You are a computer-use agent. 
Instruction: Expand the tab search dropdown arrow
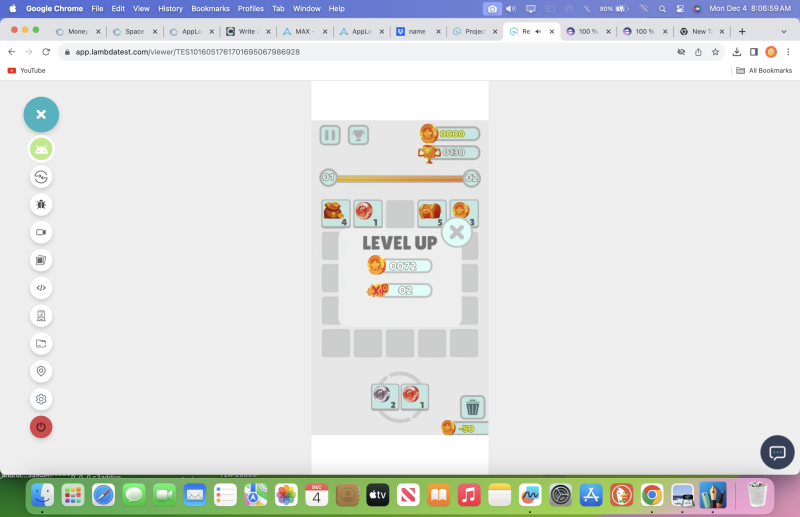point(784,32)
